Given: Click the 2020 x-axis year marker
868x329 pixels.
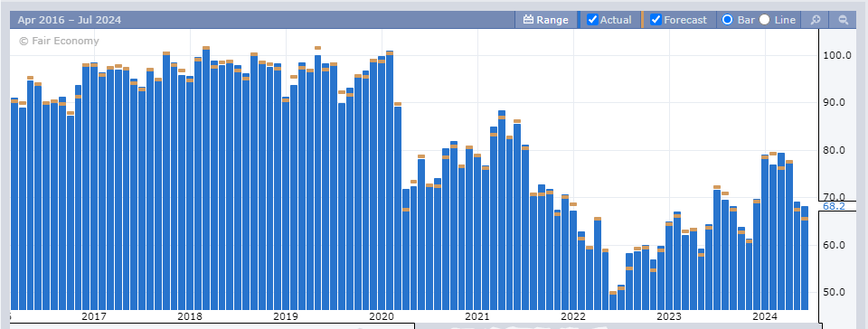Looking at the screenshot, I should (x=381, y=317).
